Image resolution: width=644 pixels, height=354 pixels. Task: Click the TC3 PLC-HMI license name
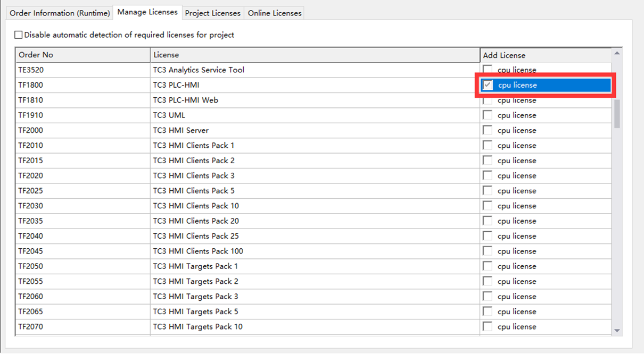(x=176, y=85)
